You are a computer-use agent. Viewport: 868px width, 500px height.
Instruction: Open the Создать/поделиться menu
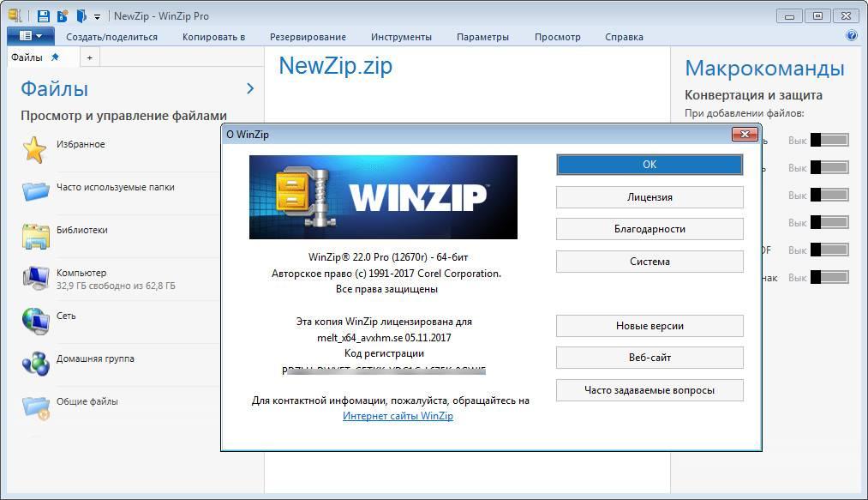click(x=112, y=37)
